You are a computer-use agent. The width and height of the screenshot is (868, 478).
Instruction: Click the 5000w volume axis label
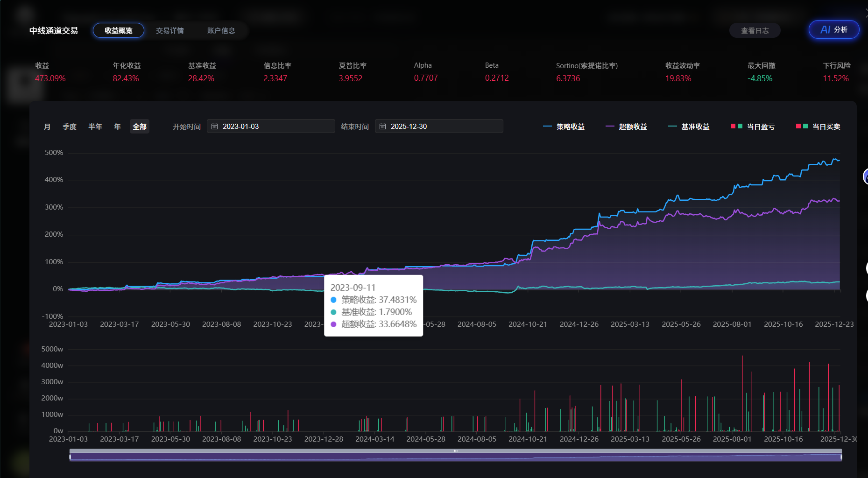point(52,349)
